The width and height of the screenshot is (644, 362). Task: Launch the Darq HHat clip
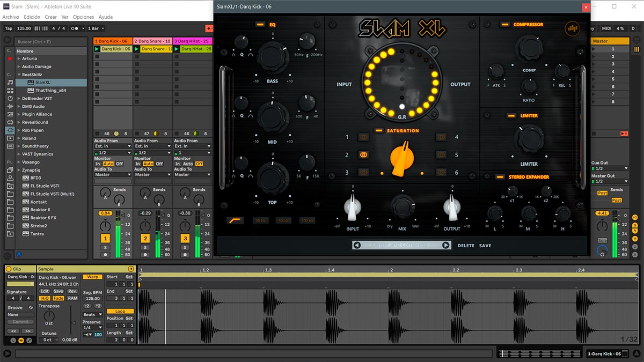pos(177,49)
